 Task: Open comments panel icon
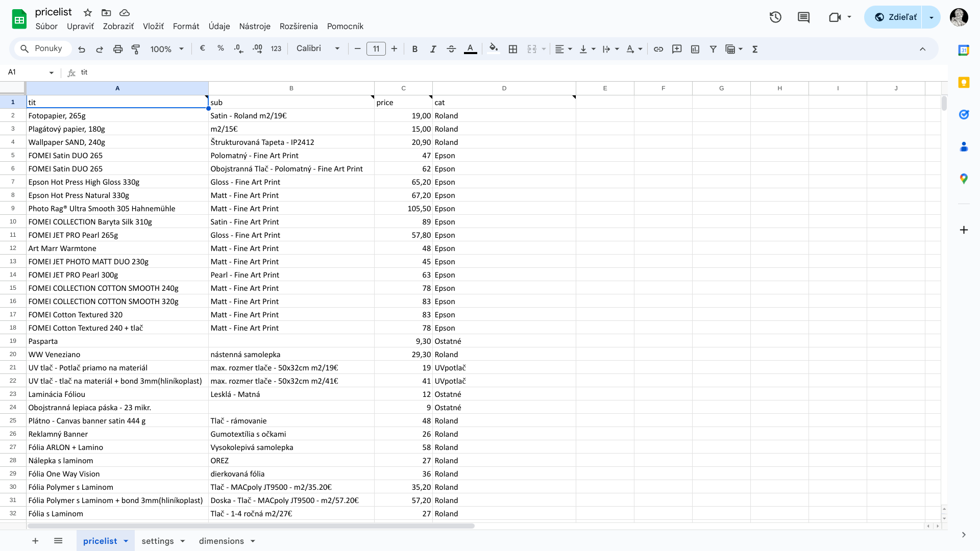(x=803, y=17)
